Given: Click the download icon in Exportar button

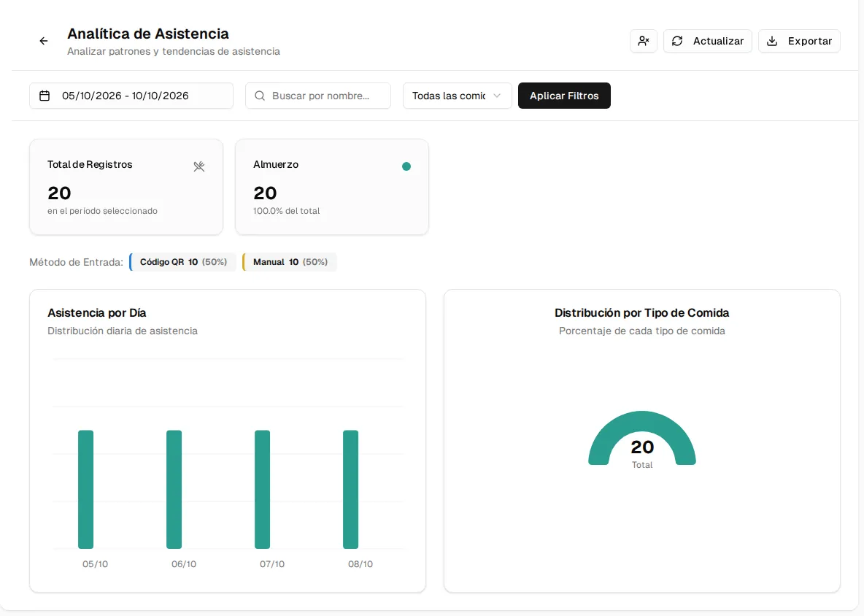Looking at the screenshot, I should pyautogui.click(x=772, y=41).
